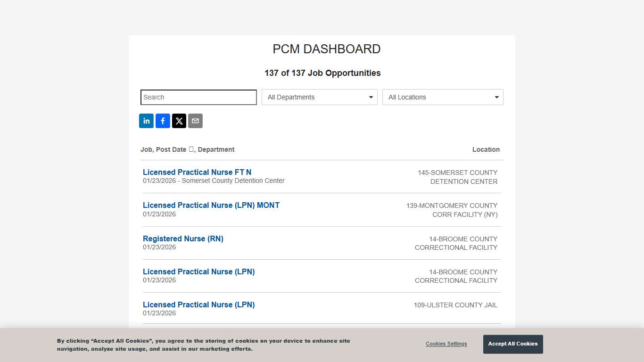This screenshot has width=644, height=362.
Task: Accept All Cookies
Action: pyautogui.click(x=513, y=344)
